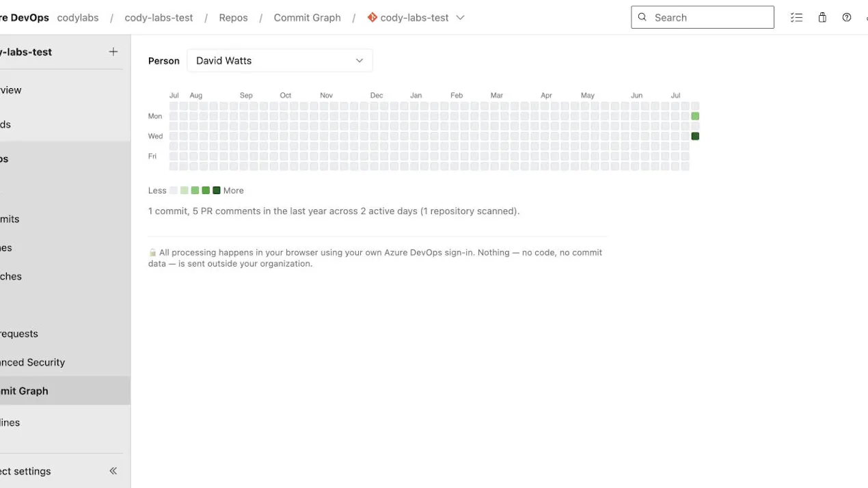Click the 'More' legend label

(x=233, y=191)
